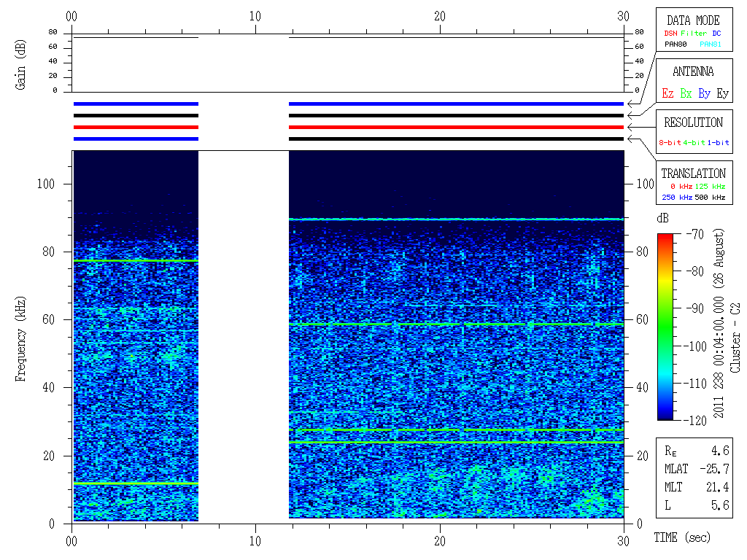Click the green 90 kHz spectral line
747x560 pixels.
[457, 219]
